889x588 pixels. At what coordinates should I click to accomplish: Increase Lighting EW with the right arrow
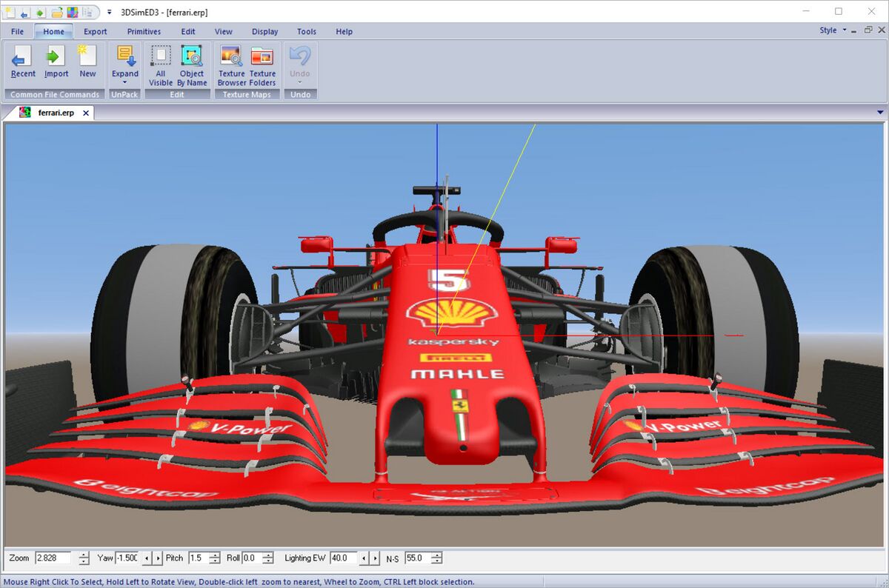375,558
